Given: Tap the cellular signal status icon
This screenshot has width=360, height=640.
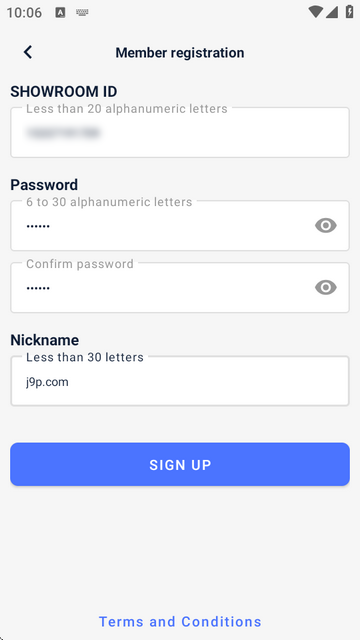Looking at the screenshot, I should point(331,12).
